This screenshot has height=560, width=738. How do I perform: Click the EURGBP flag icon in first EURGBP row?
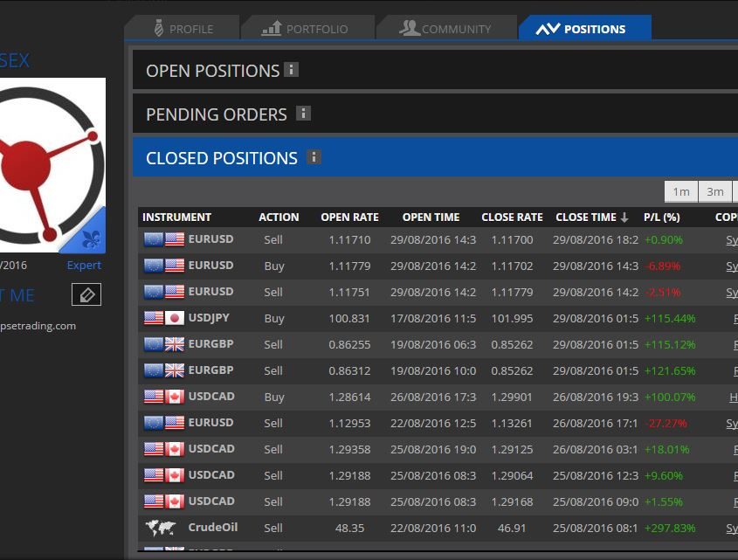click(x=163, y=344)
